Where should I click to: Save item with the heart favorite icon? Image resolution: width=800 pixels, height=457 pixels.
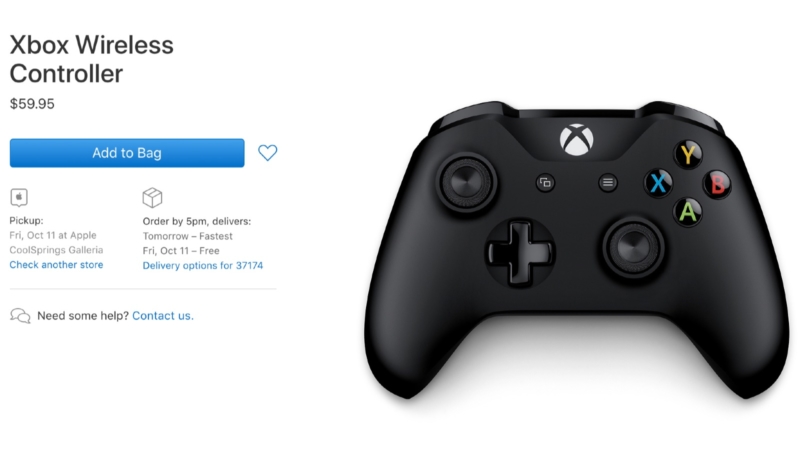pyautogui.click(x=267, y=153)
